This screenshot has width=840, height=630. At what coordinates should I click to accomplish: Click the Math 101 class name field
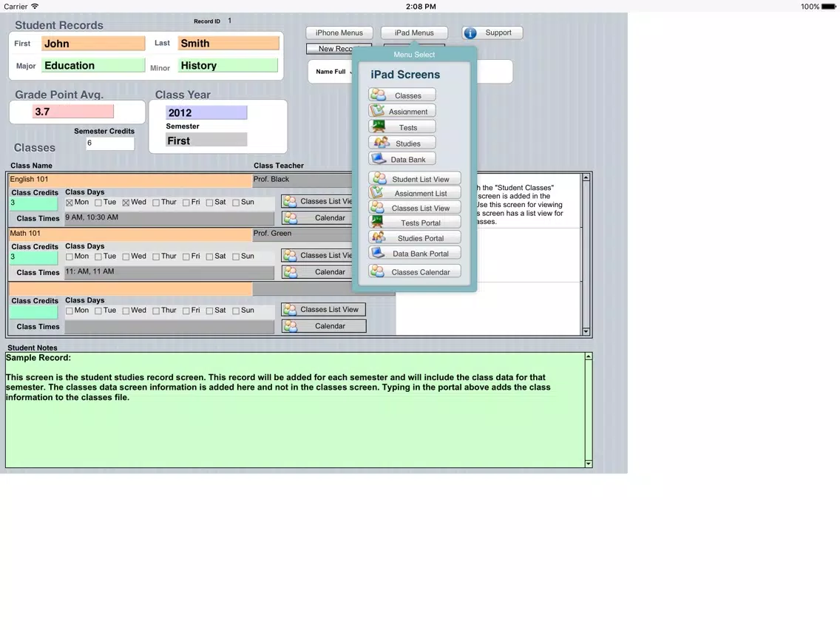coord(130,234)
